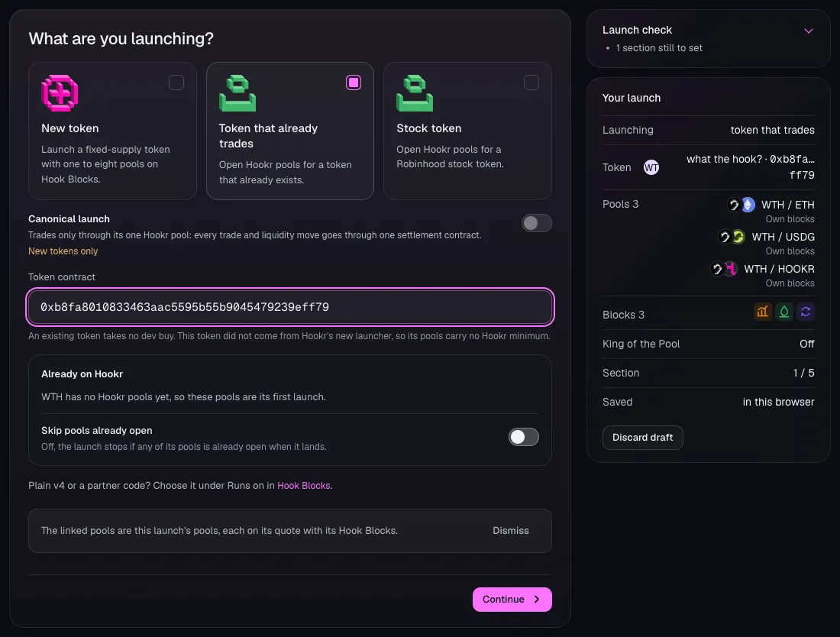This screenshot has height=637, width=840.
Task: Click the "Your launch" panel heading
Action: pyautogui.click(x=632, y=98)
